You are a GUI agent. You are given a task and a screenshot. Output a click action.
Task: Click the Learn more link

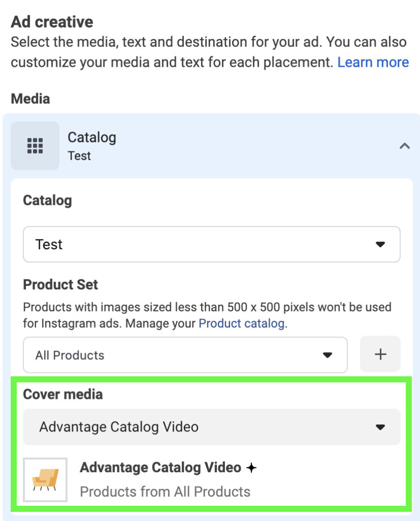coord(373,62)
